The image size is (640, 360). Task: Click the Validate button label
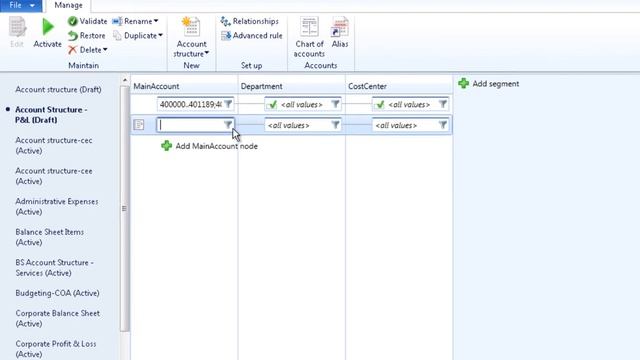(x=93, y=21)
